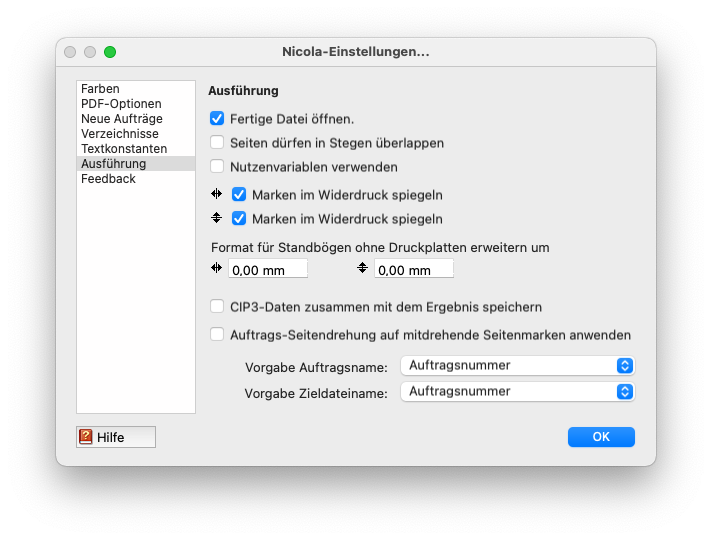This screenshot has width=712, height=540.
Task: Click the Ausführung section heading
Action: pos(243,90)
